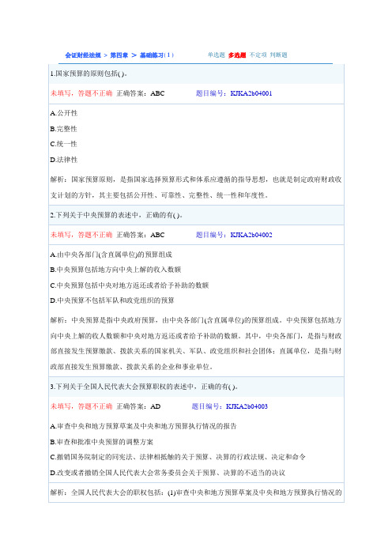Click the 解析 explanation starting 中央预算是指中央政府预算
Image resolution: width=392 pixels, height=555 pixels.
coord(196,343)
